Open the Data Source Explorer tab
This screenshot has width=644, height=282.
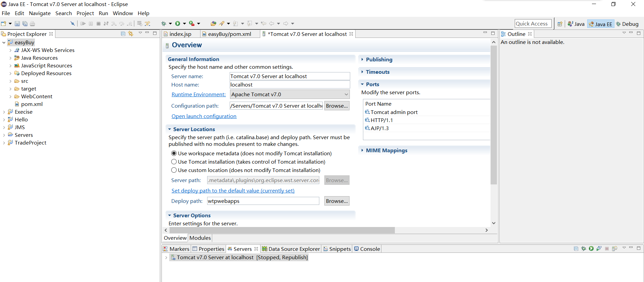[x=291, y=249]
